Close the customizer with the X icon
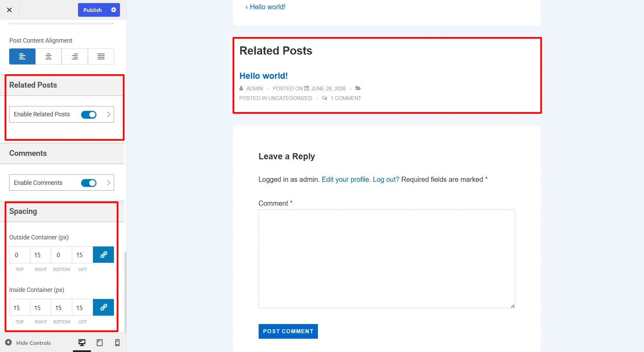This screenshot has height=352, width=644. (x=10, y=10)
